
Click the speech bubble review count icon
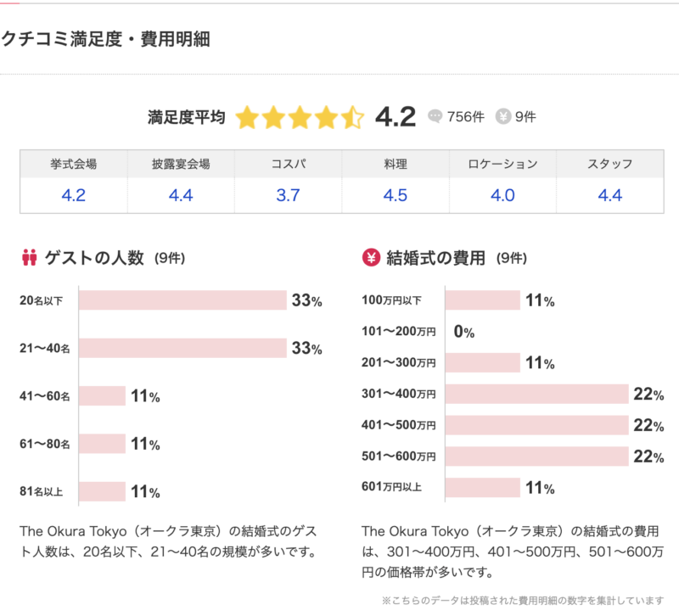(x=435, y=116)
